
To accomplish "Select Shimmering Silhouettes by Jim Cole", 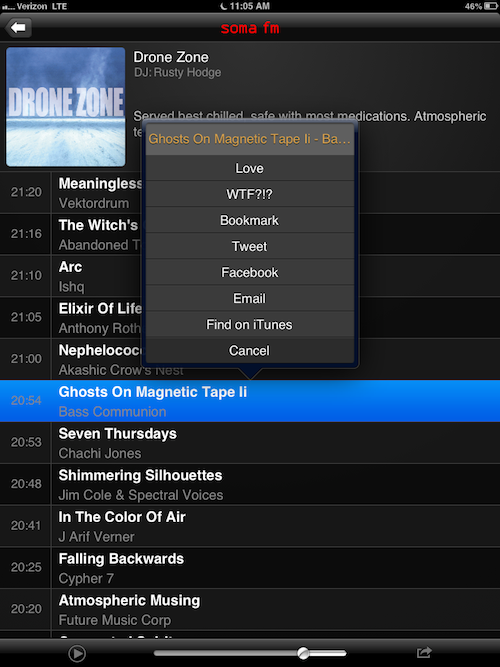I will [x=250, y=485].
